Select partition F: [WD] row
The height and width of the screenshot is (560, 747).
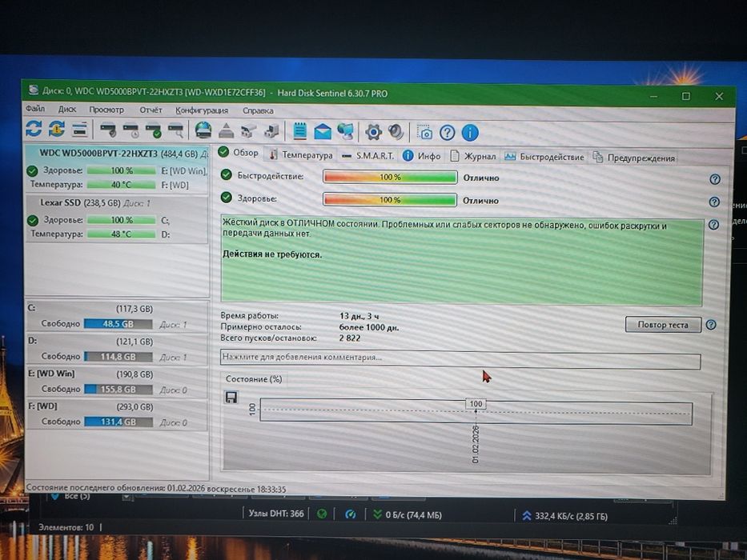117,414
